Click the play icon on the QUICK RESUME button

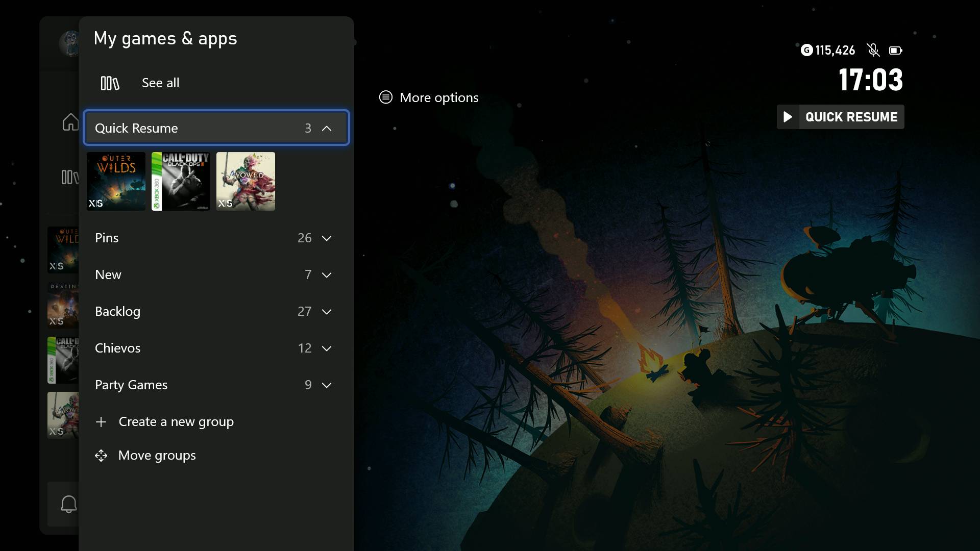pyautogui.click(x=788, y=117)
